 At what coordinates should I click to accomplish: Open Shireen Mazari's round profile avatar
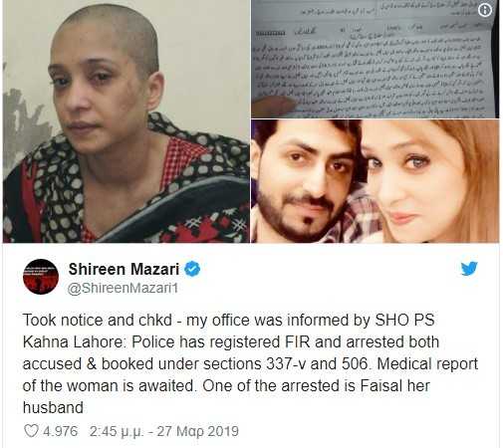41,277
